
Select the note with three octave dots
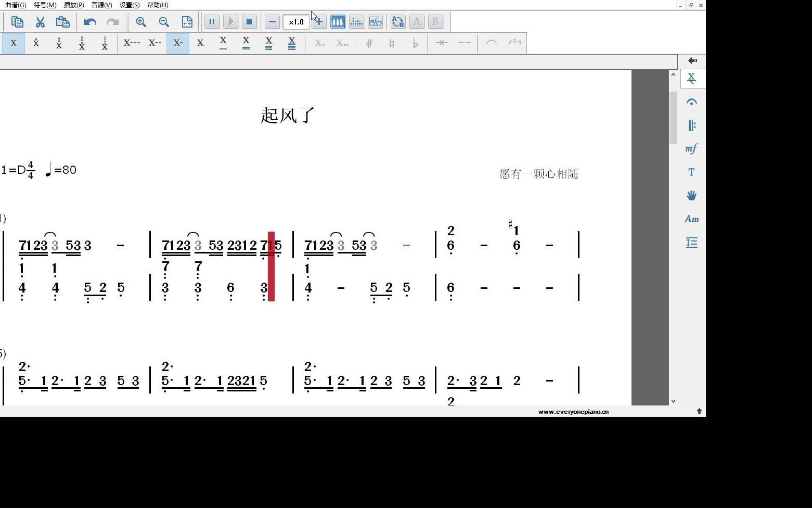[x=82, y=43]
